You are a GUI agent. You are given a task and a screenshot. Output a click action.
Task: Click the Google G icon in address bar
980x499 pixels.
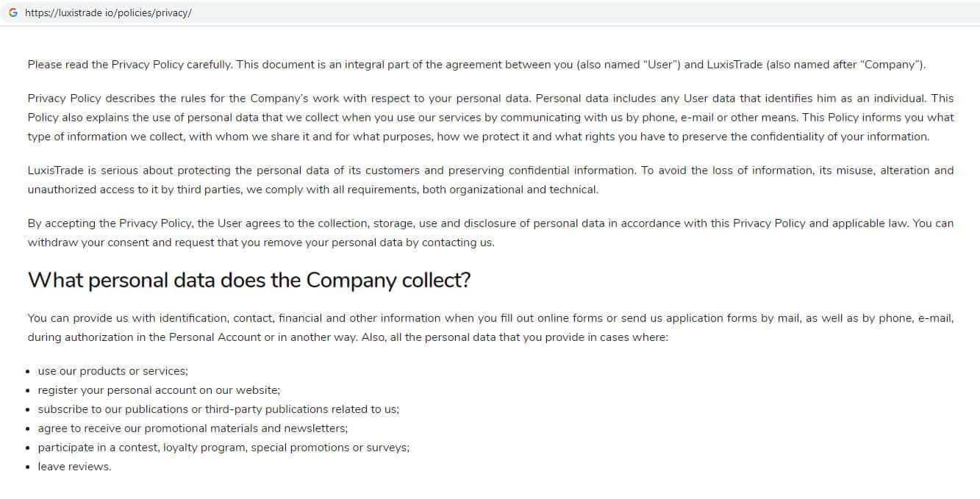pos(13,13)
